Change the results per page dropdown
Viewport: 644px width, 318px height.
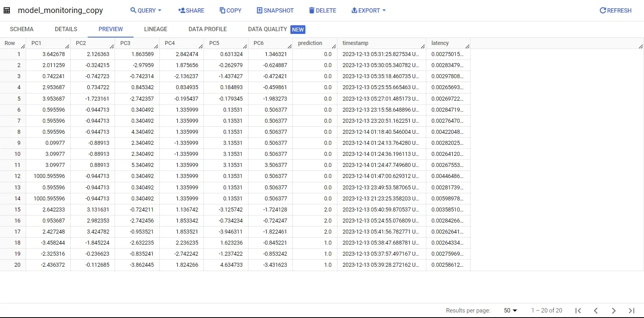pos(510,311)
